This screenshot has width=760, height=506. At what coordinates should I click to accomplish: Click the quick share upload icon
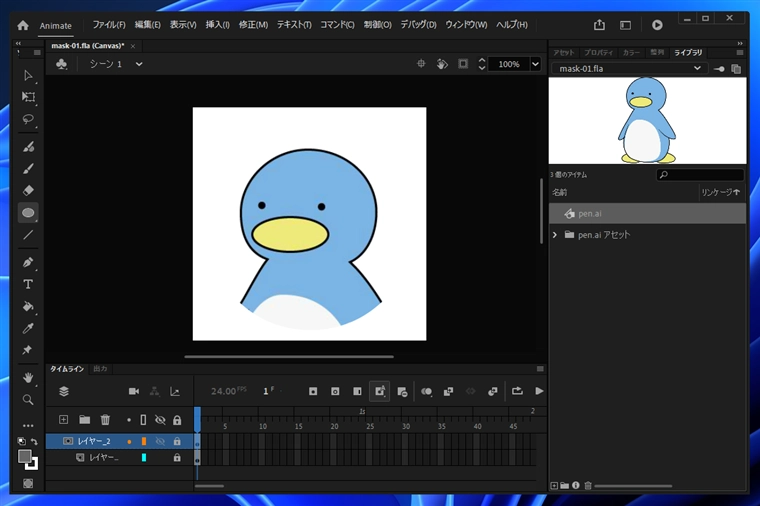point(599,25)
